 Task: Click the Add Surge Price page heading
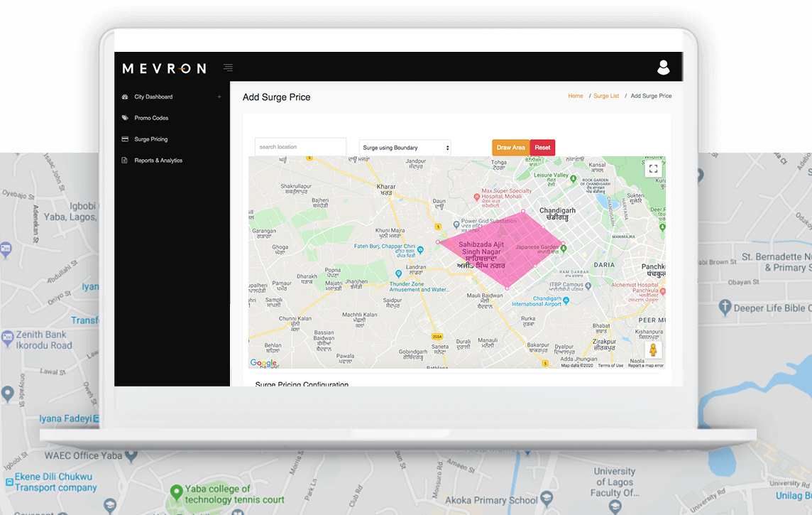[x=277, y=97]
